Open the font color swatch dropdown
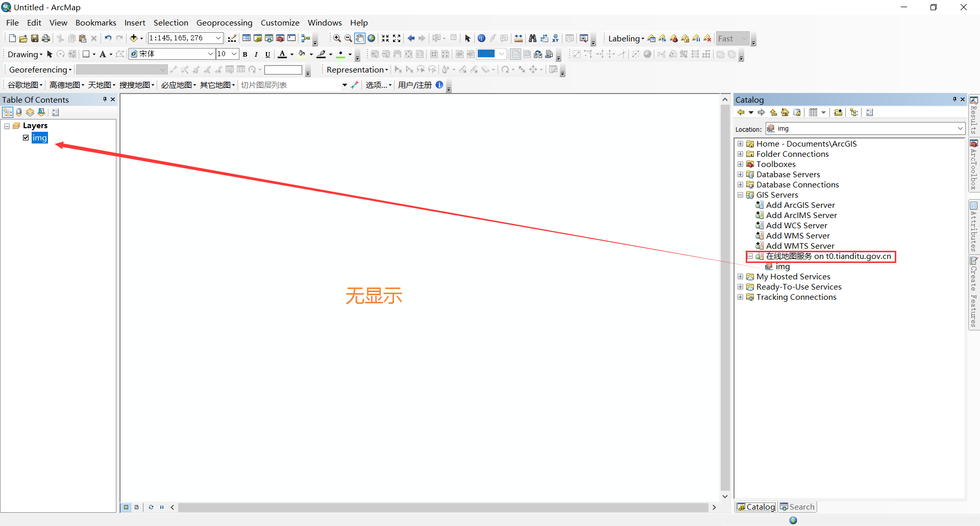The height and width of the screenshot is (526, 980). (x=292, y=54)
